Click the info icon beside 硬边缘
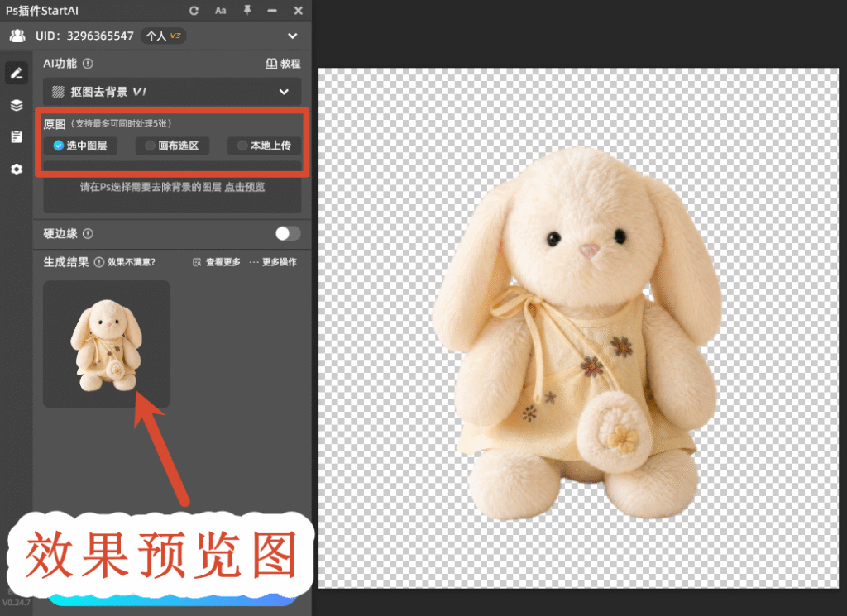This screenshot has width=847, height=616. [88, 234]
